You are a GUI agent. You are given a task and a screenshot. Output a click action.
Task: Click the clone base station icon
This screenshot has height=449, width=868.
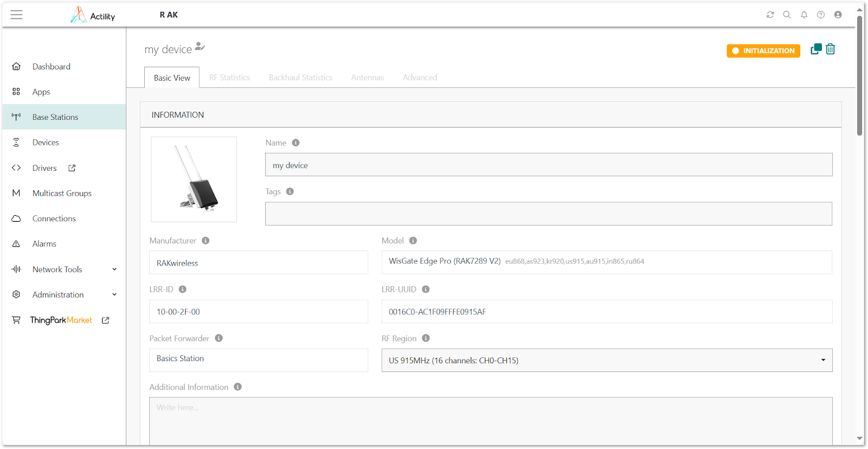[815, 49]
